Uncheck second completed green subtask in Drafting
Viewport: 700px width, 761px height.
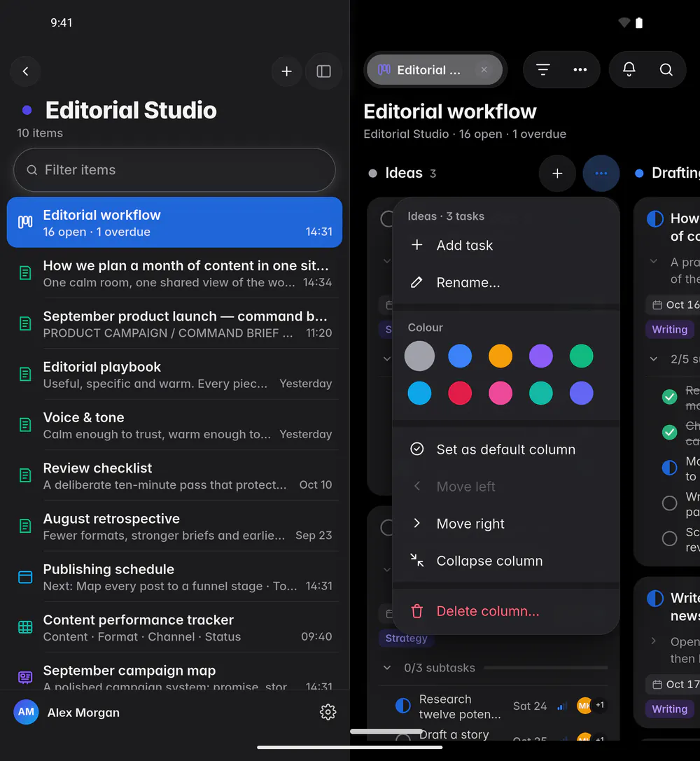(x=669, y=431)
